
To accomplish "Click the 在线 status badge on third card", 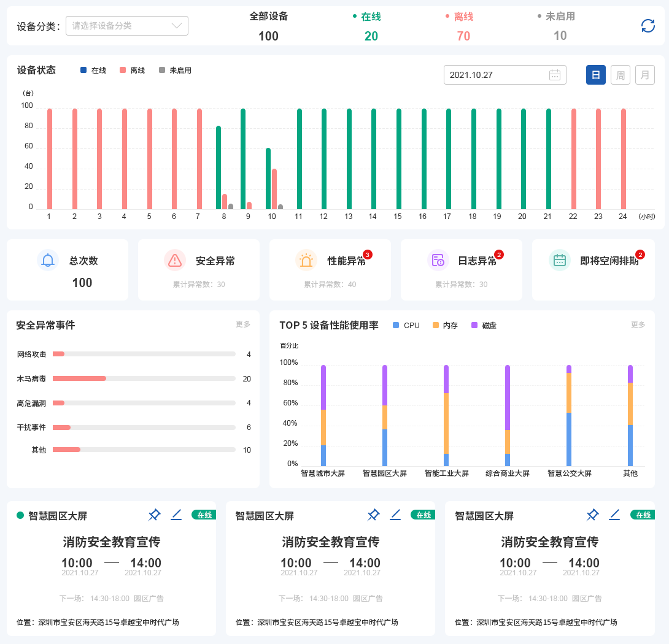I will click(x=643, y=515).
